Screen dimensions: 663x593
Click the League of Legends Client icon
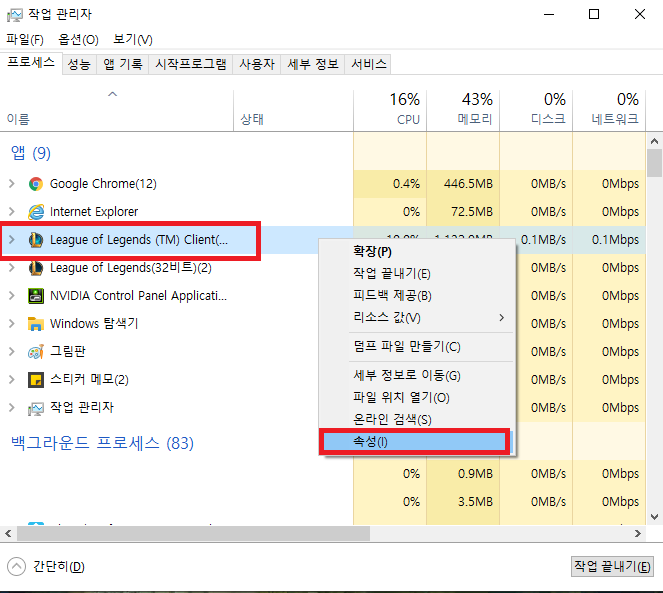tap(36, 240)
